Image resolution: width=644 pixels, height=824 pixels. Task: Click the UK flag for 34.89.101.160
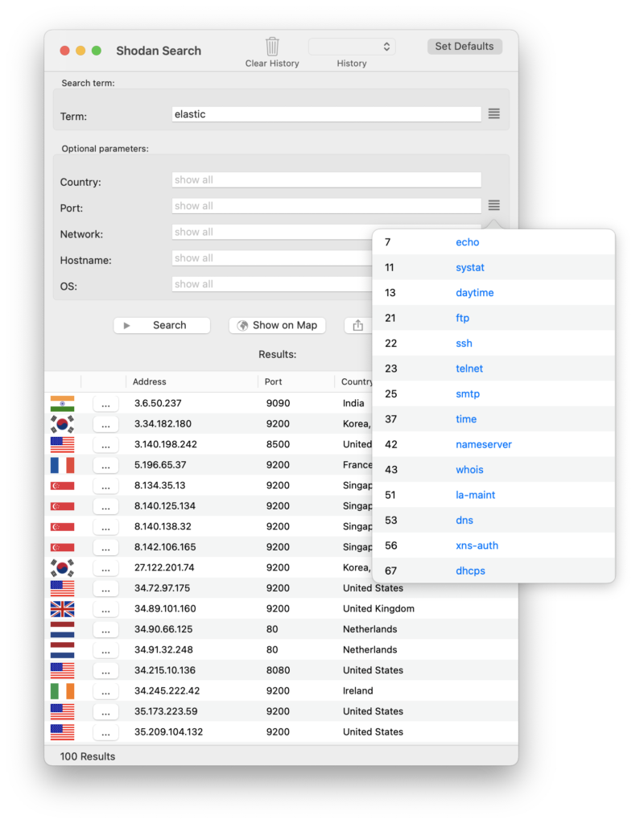click(62, 608)
